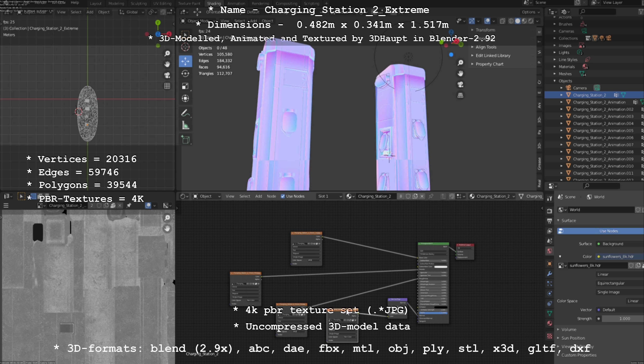Open the Texture properties checker tab
The image size is (644, 364).
[549, 336]
